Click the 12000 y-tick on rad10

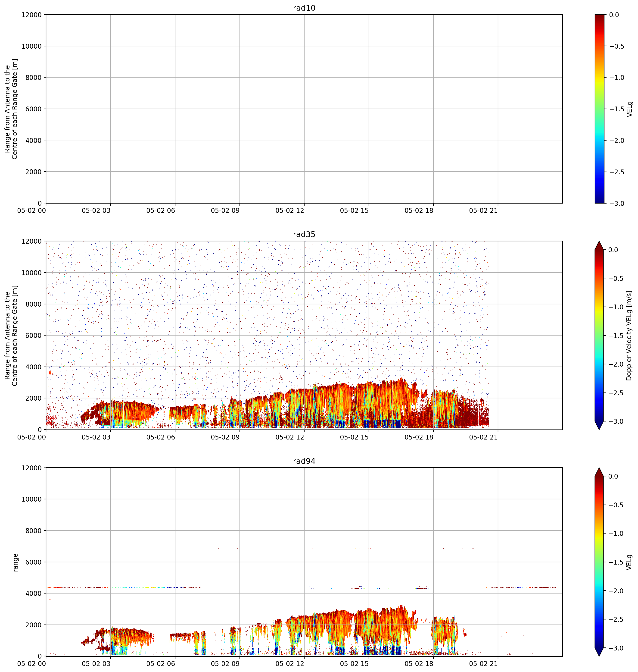click(32, 15)
